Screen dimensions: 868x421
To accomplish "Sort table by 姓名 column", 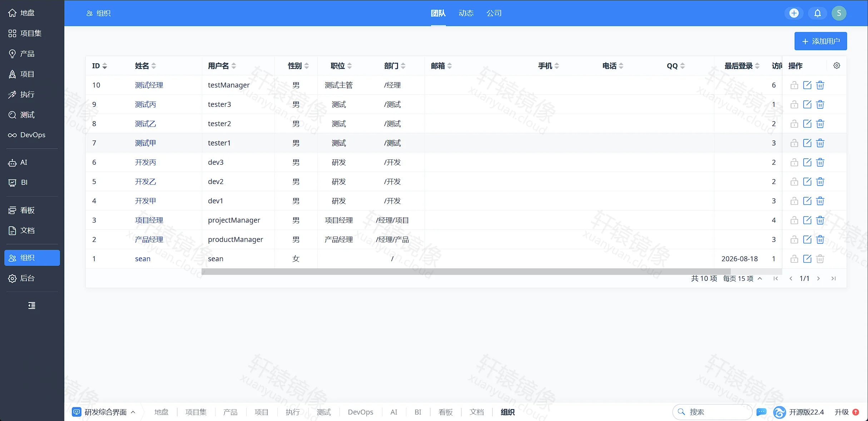I will [145, 66].
